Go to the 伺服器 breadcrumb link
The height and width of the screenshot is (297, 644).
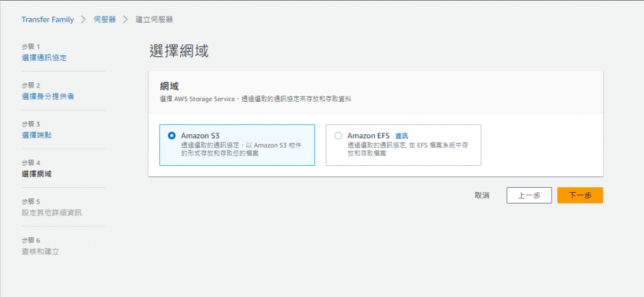105,19
